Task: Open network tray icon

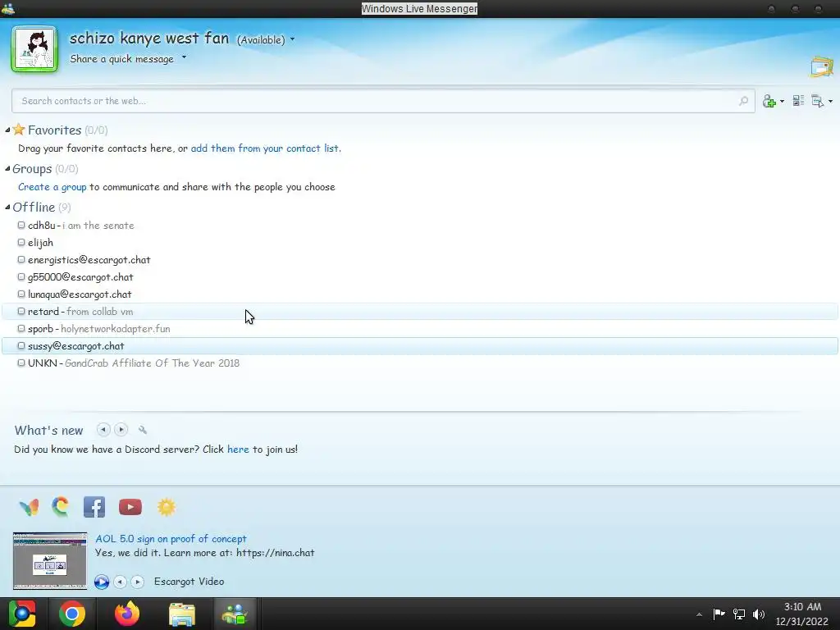Action: point(739,614)
